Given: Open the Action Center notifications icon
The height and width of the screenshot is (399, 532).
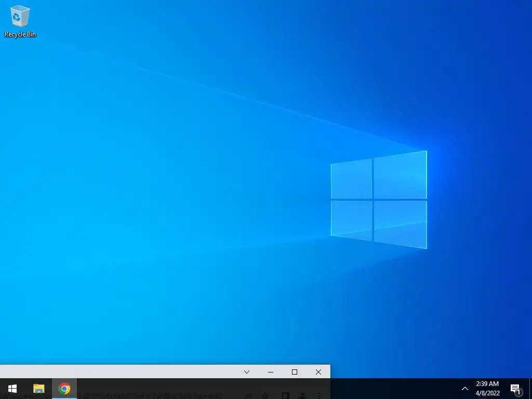Looking at the screenshot, I should point(516,389).
